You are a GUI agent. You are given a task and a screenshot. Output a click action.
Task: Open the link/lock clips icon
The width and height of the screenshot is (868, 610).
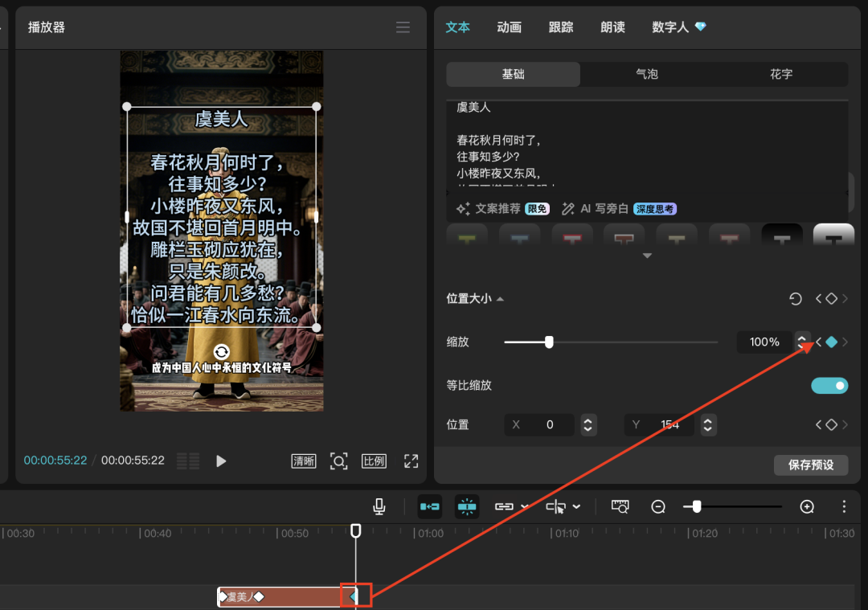[504, 506]
